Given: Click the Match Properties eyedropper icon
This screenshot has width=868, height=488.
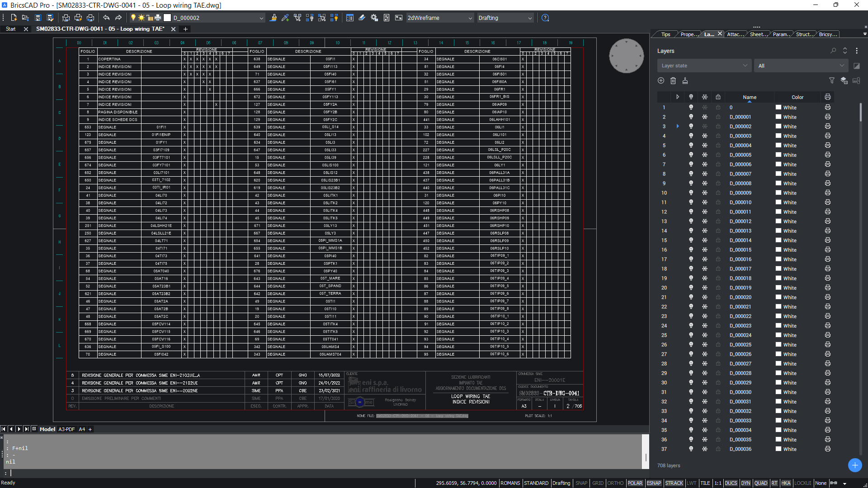Looking at the screenshot, I should pos(285,18).
